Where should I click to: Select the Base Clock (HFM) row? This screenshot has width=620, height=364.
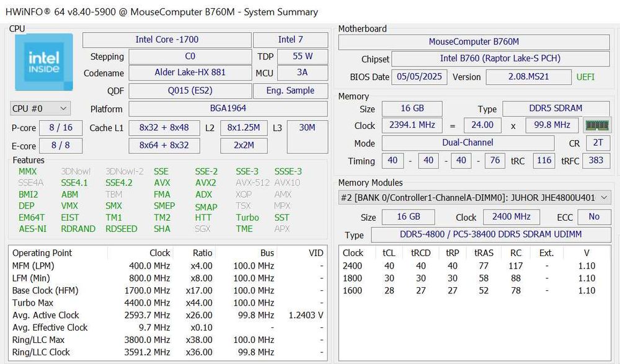[x=167, y=290]
